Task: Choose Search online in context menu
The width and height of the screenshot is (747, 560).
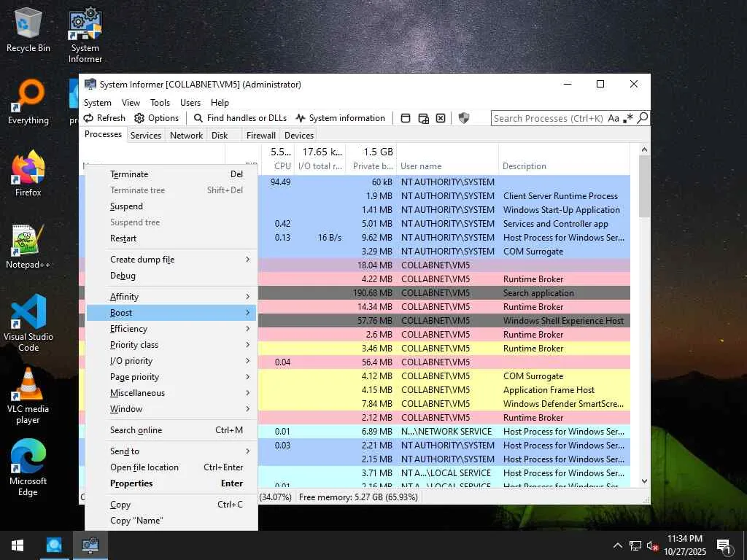Action: (x=171, y=430)
